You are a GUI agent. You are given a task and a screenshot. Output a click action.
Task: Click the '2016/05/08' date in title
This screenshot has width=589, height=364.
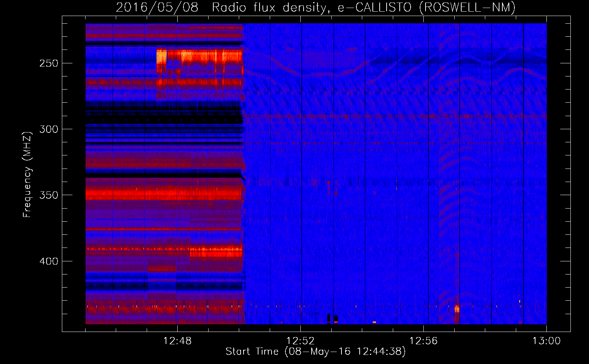pos(157,7)
